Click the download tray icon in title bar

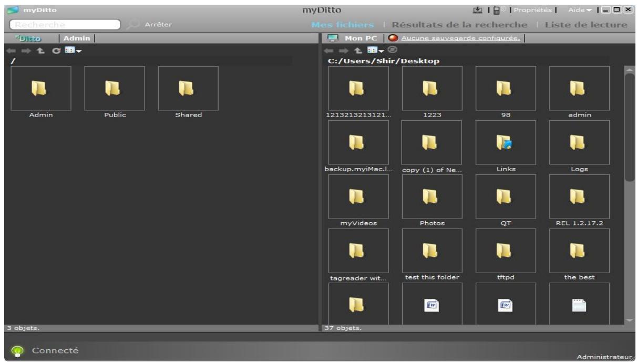[479, 10]
